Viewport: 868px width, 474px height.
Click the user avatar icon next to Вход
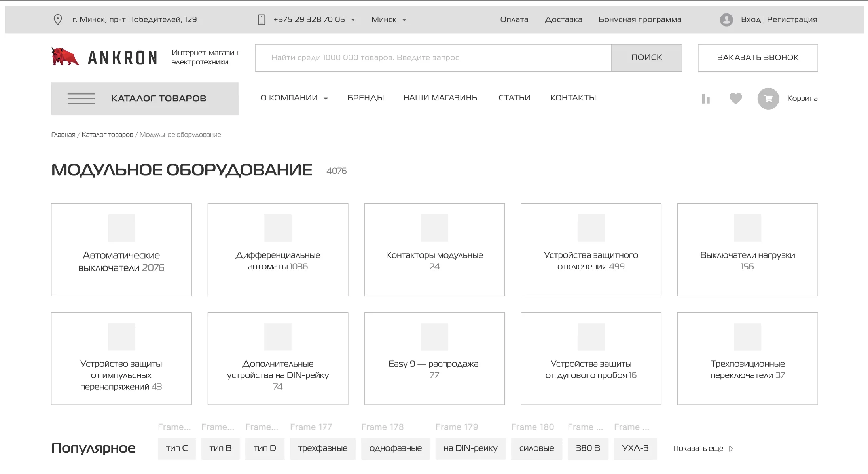(x=726, y=19)
